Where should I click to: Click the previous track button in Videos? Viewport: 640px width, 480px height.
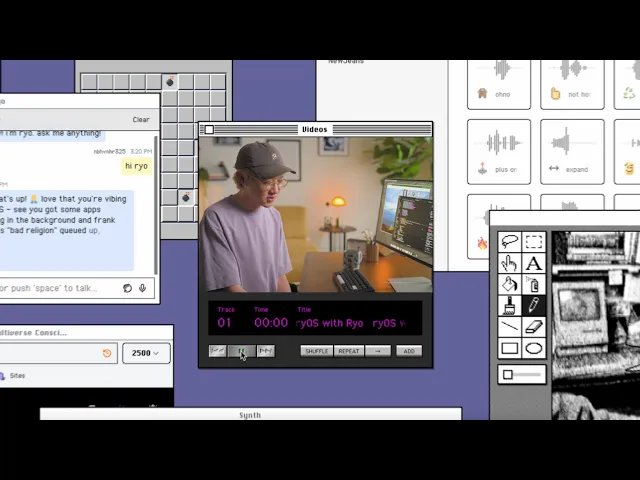217,351
